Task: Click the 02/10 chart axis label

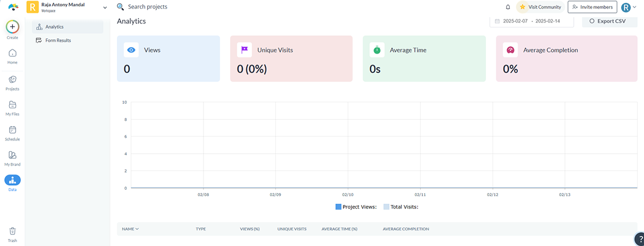Action: tap(348, 195)
